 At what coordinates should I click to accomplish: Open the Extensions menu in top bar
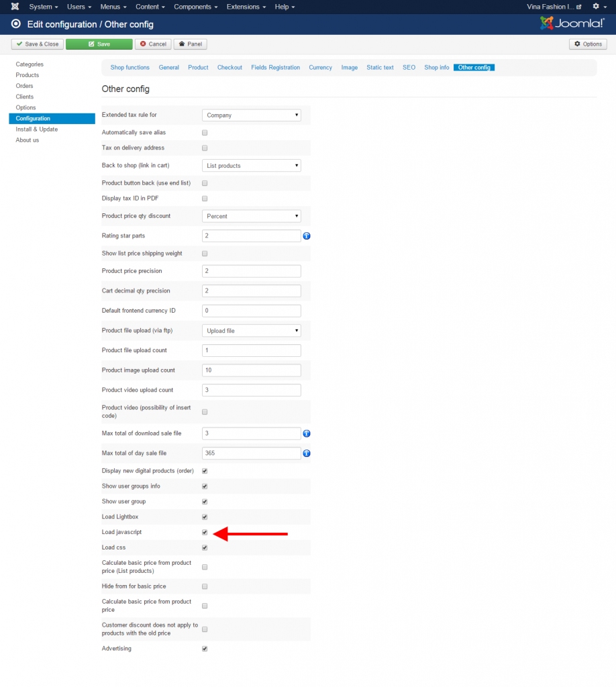(x=246, y=7)
